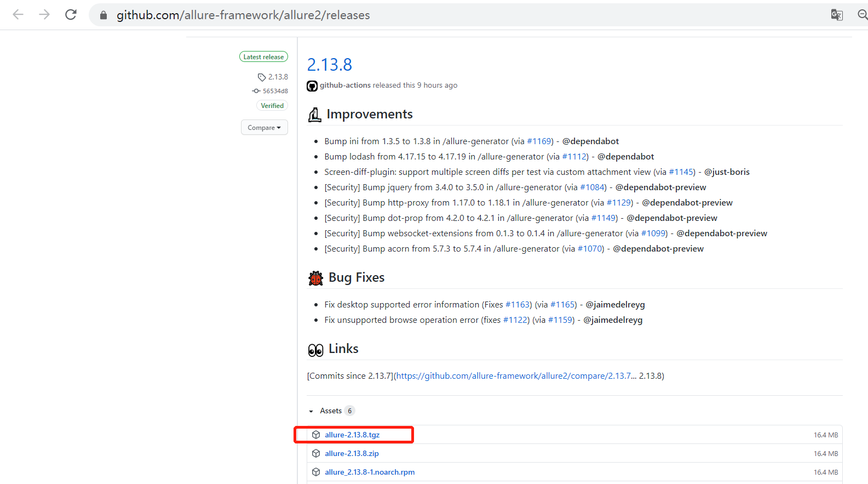Screen dimensions: 868x484
Task: Open issue #1163
Action: click(x=518, y=305)
